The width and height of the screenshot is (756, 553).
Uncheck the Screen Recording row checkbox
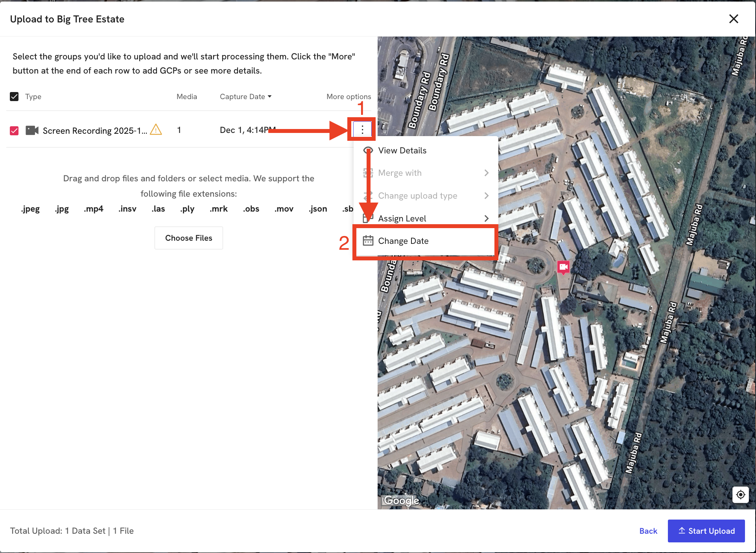[14, 131]
